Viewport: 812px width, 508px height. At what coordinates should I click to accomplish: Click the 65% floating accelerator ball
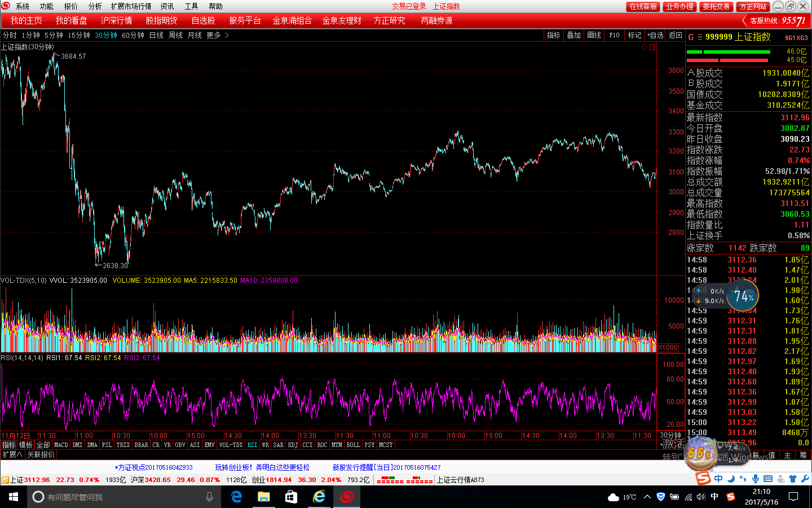click(x=700, y=453)
